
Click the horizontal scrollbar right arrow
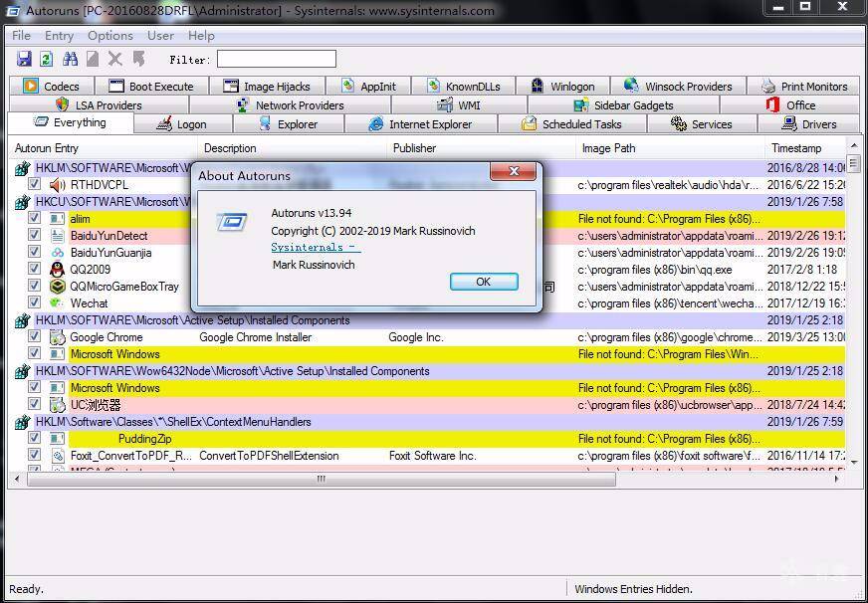click(x=836, y=479)
